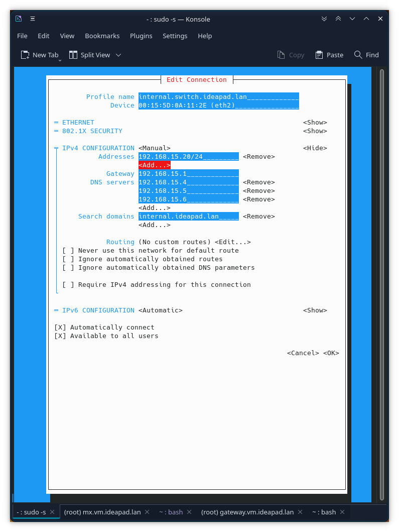Remove DNS server 192.168.15.5
The image size is (399, 532).
click(x=258, y=191)
